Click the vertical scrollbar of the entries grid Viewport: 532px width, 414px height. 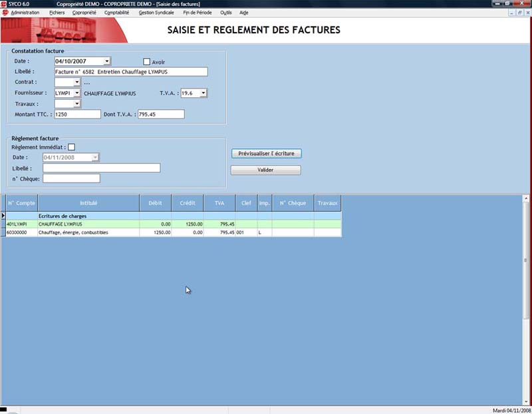pyautogui.click(x=527, y=300)
